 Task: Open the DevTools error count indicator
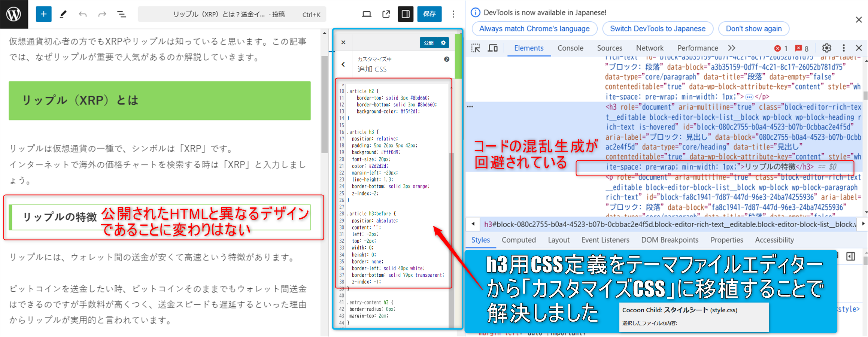(x=781, y=48)
